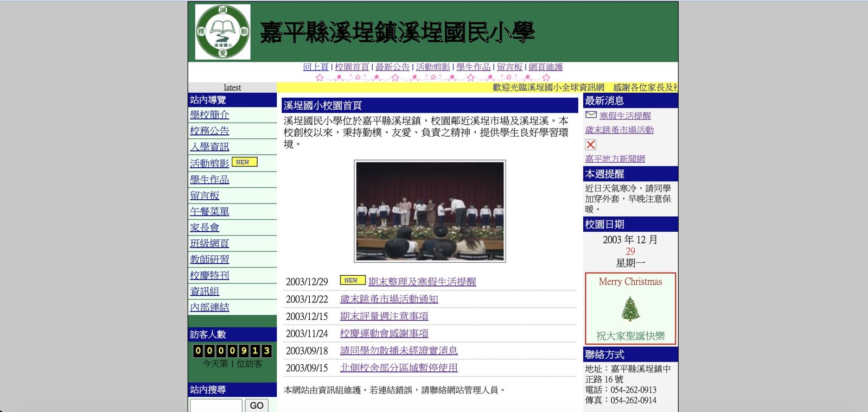This screenshot has height=412, width=868.
Task: Open the 歲末跳蚤市場活動通知 announcement
Action: coord(389,299)
